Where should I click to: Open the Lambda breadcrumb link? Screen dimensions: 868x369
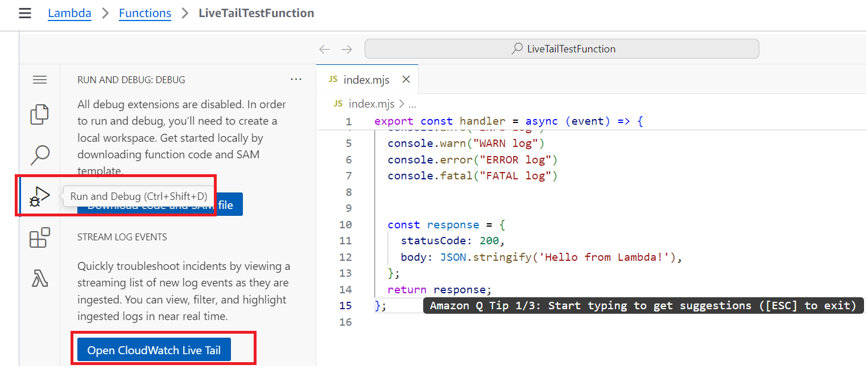(x=69, y=13)
